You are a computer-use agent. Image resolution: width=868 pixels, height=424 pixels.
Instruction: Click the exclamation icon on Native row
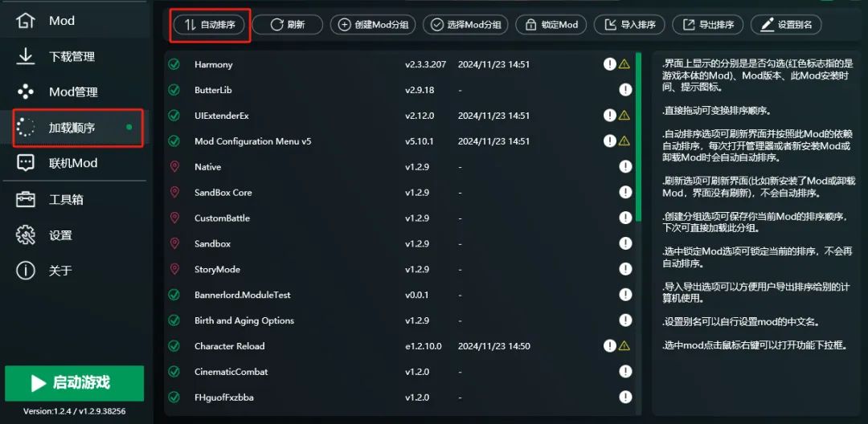click(x=625, y=167)
